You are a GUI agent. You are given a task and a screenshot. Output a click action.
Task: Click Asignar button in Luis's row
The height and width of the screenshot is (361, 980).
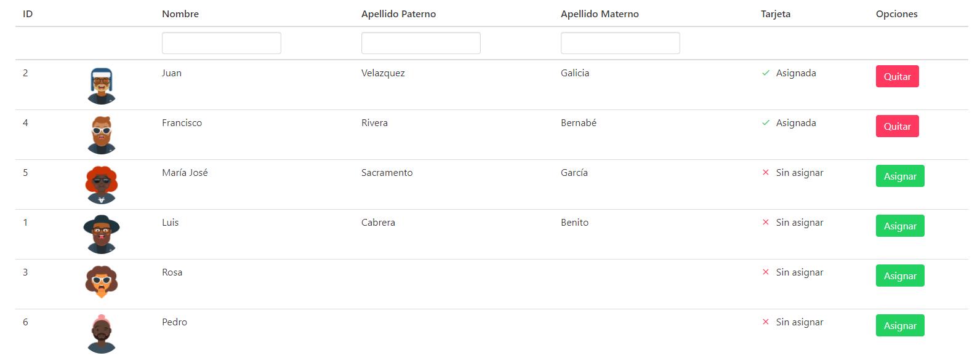[x=900, y=226]
